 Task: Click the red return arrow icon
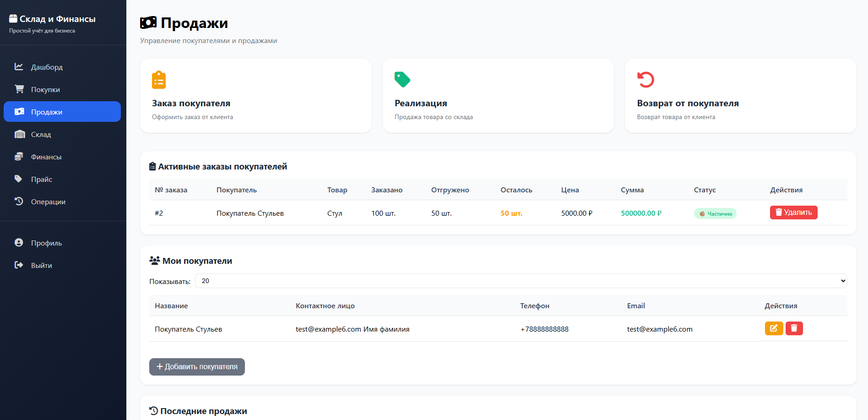pos(646,80)
